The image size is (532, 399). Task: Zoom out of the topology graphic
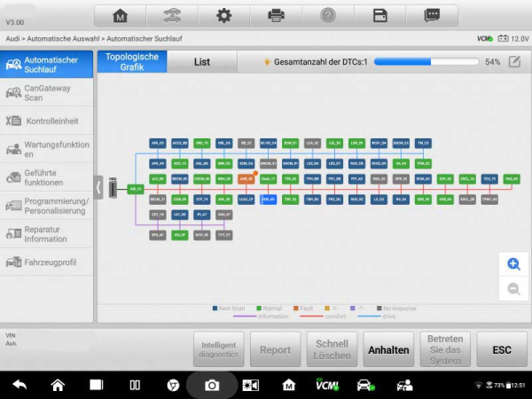click(x=512, y=288)
